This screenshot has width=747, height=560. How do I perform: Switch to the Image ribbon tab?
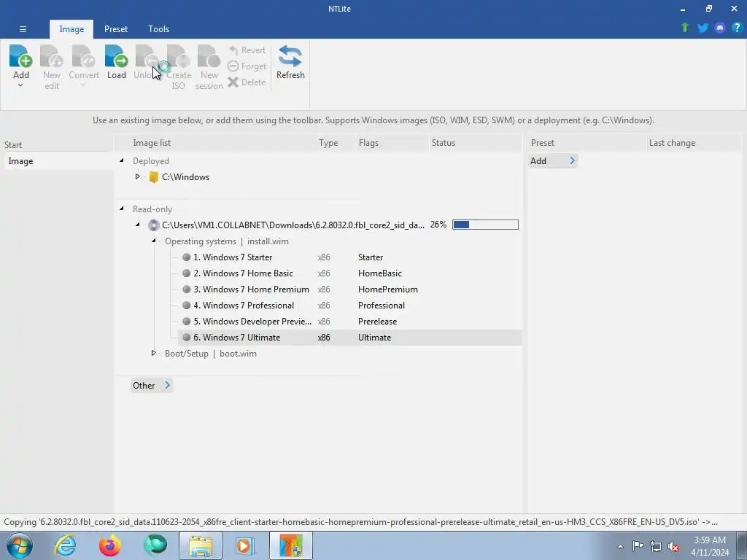[x=71, y=29]
